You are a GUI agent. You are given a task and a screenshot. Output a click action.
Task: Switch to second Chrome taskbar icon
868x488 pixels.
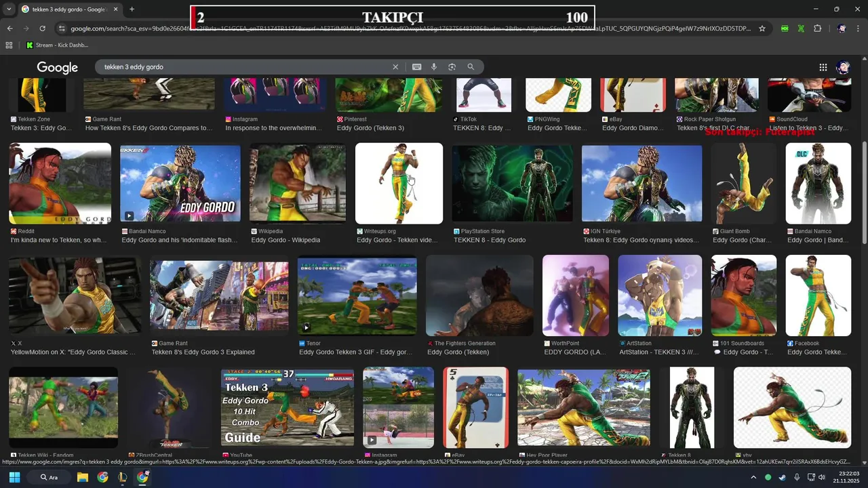coord(142,477)
